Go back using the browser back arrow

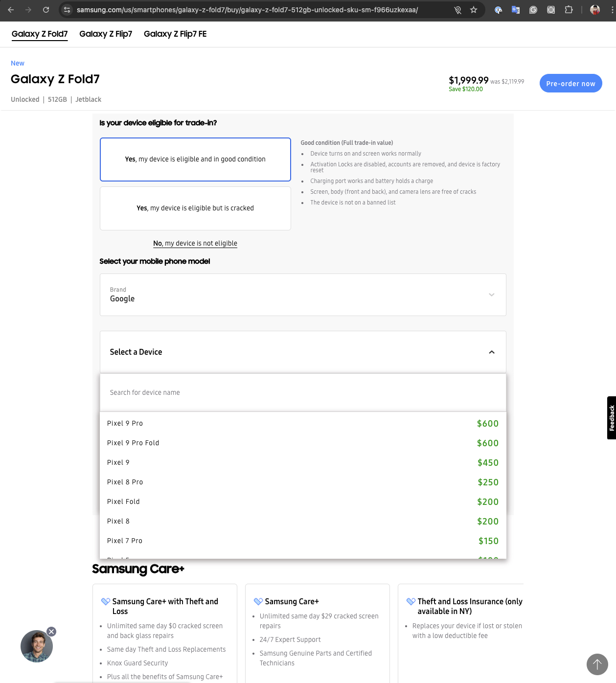pyautogui.click(x=11, y=10)
